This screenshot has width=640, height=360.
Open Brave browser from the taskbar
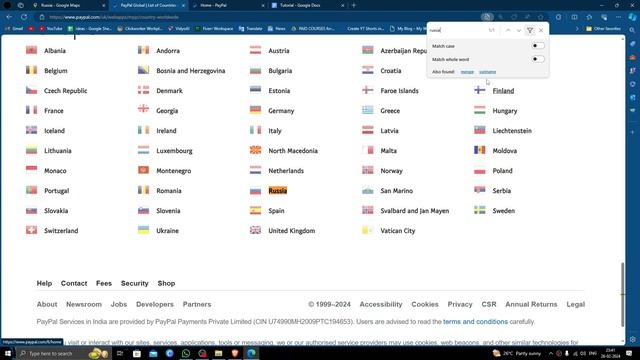tap(235, 353)
